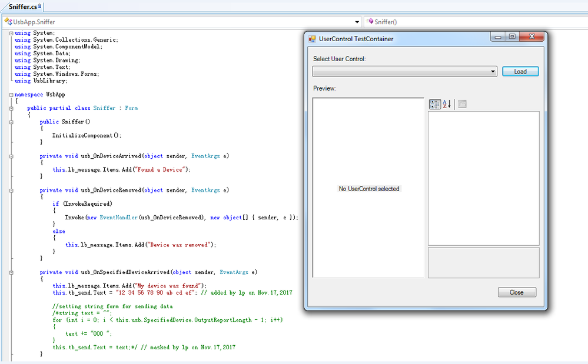Sort properties with the Alphabetical icon
The height and width of the screenshot is (364, 588).
[447, 104]
